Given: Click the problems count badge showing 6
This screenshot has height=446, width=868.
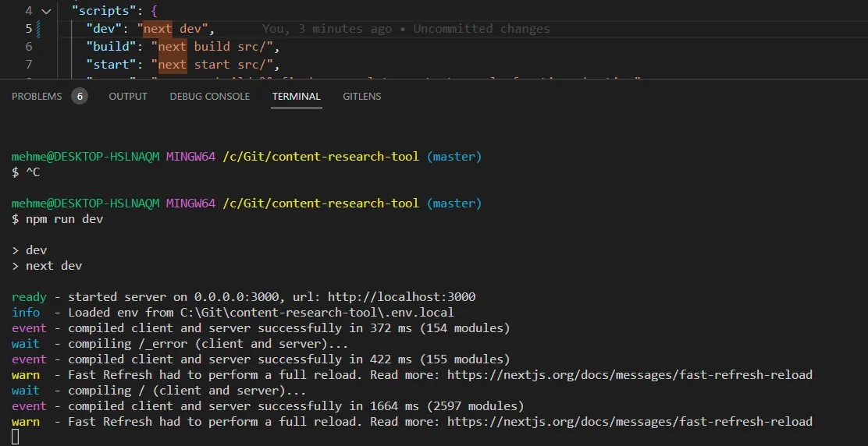Looking at the screenshot, I should click(80, 97).
